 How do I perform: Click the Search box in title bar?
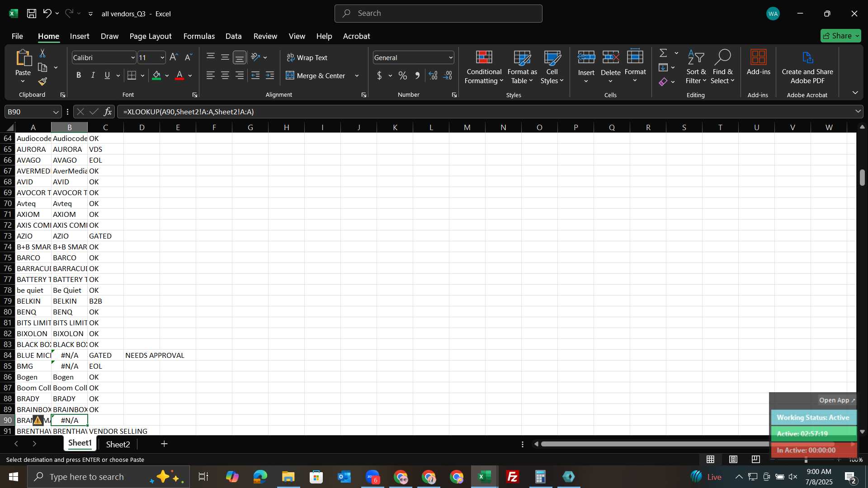438,14
